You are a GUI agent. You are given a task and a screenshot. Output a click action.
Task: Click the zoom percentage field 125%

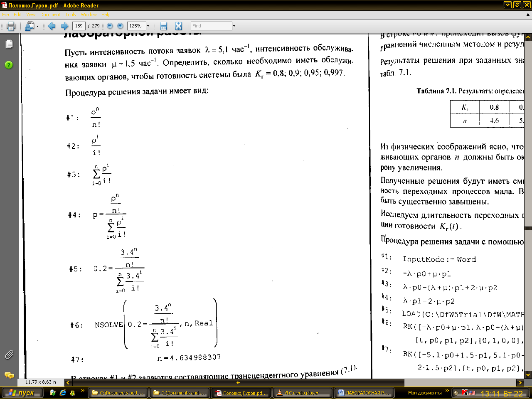tap(136, 26)
